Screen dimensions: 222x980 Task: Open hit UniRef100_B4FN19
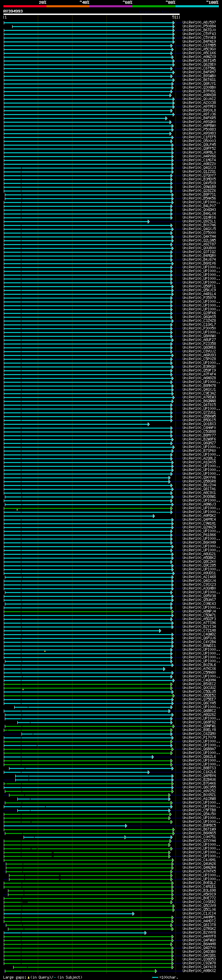tap(199, 41)
